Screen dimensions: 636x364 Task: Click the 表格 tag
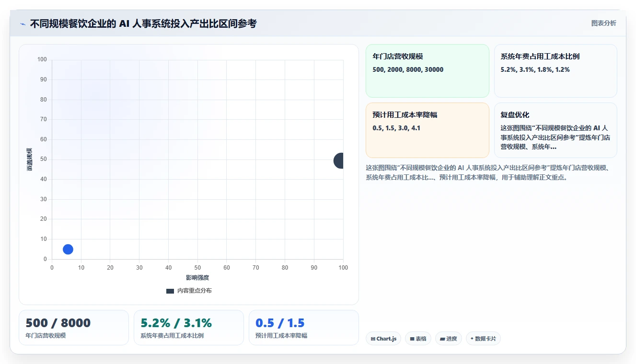[418, 339]
